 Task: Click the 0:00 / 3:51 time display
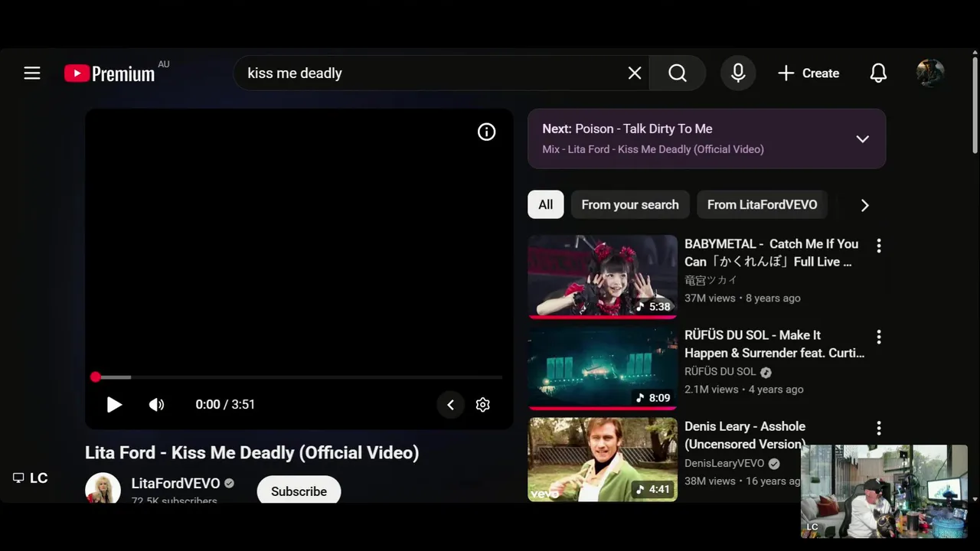coord(225,405)
